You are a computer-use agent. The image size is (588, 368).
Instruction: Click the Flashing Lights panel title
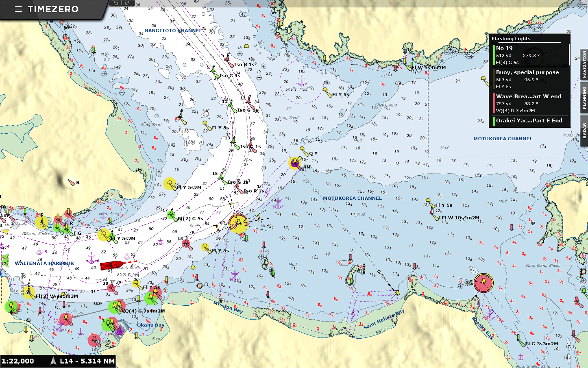tap(511, 39)
